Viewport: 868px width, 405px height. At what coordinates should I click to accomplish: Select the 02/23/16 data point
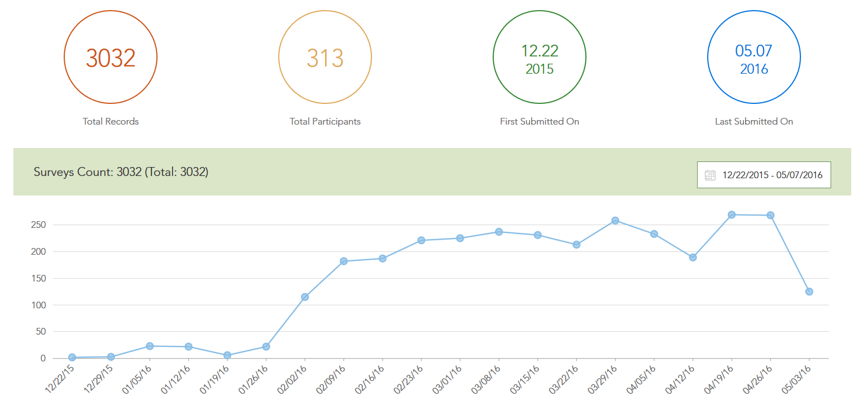click(421, 241)
